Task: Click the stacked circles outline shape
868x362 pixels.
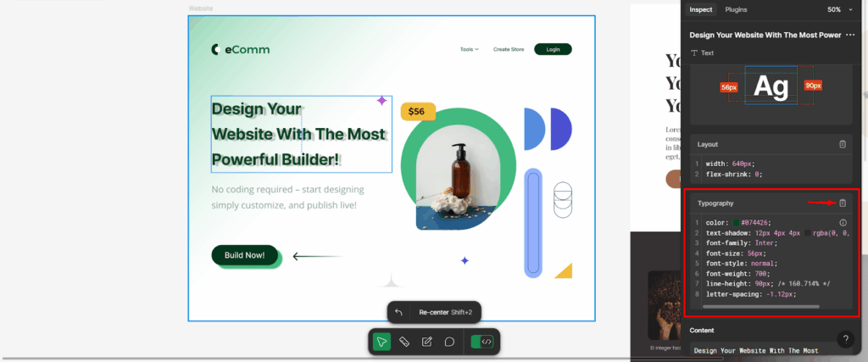Action: pos(563,200)
